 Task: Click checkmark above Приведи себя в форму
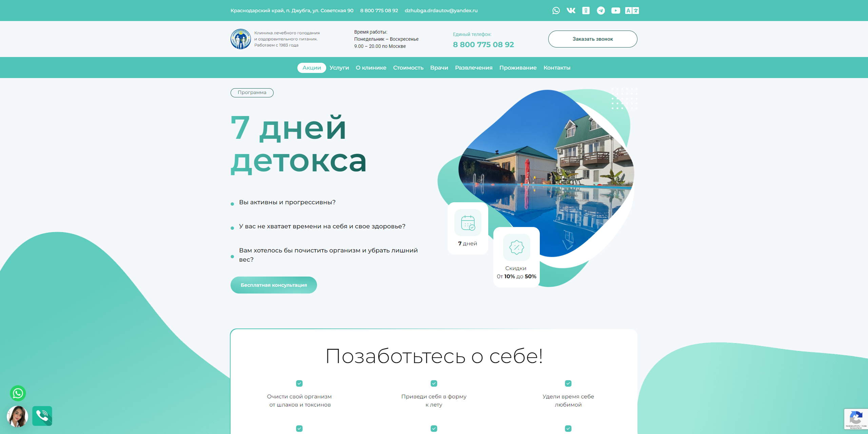(434, 383)
